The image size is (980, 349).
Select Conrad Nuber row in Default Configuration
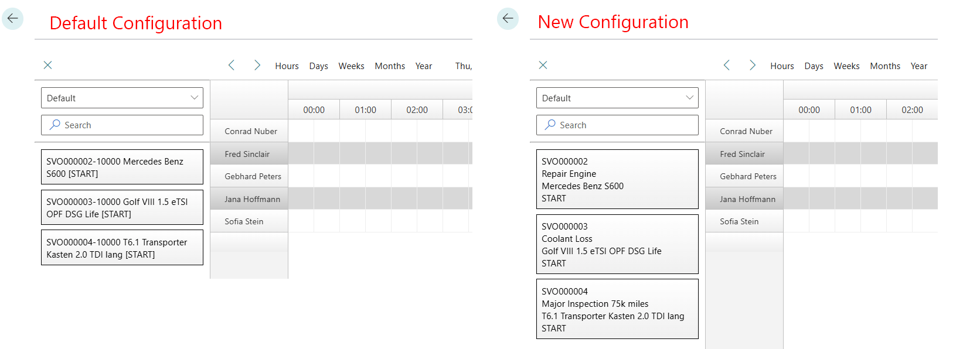[x=249, y=131]
